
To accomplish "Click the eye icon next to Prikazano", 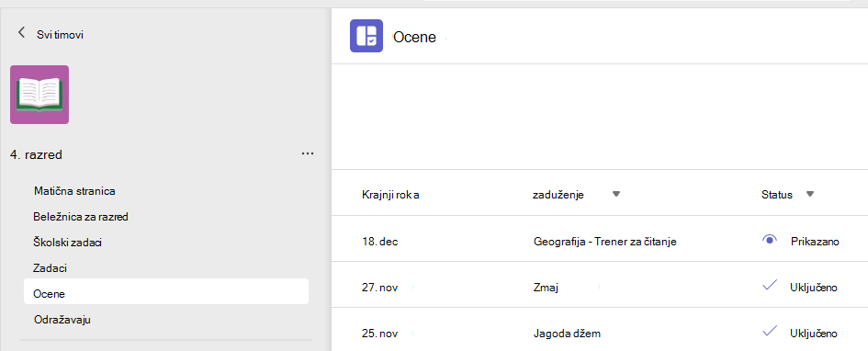I will pos(770,240).
